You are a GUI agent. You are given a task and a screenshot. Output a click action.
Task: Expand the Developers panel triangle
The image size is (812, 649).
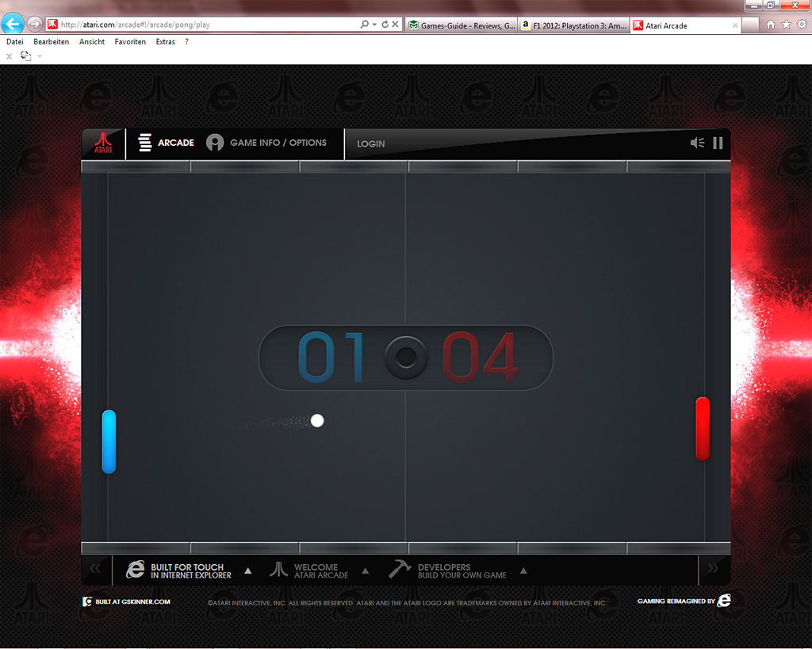(523, 571)
